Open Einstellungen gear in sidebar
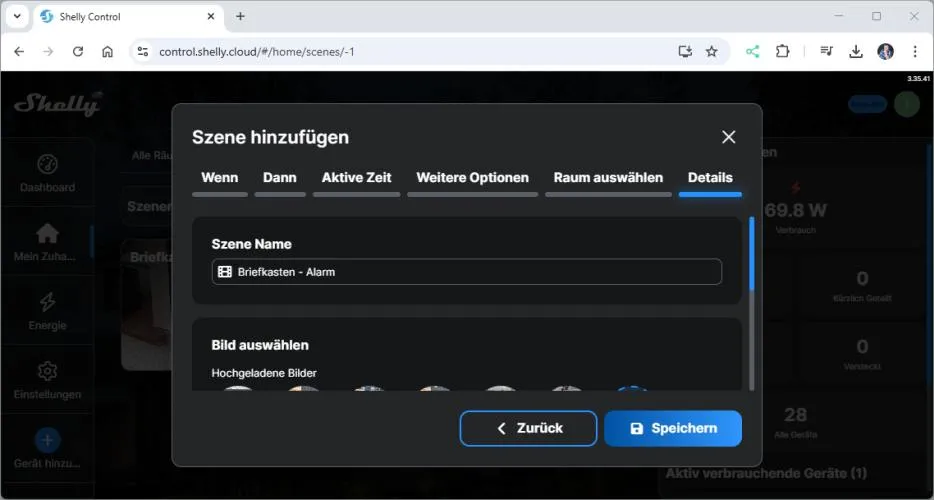Screen dimensions: 934x500 coord(47,372)
